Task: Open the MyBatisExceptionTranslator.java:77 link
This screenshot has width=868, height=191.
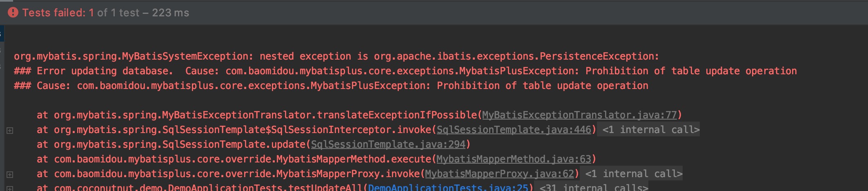Action: [579, 115]
